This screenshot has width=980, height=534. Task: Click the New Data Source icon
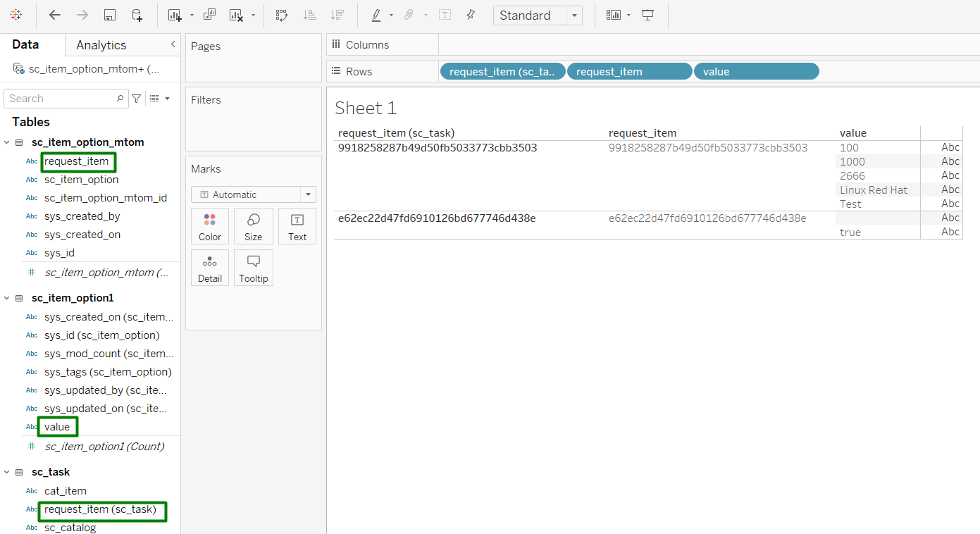[x=137, y=15]
